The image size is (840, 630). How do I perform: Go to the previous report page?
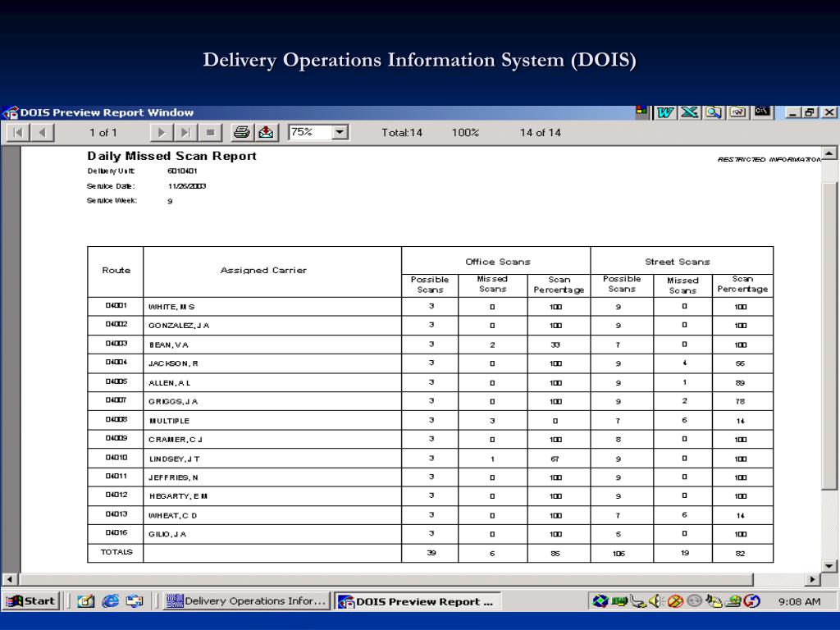tap(43, 132)
